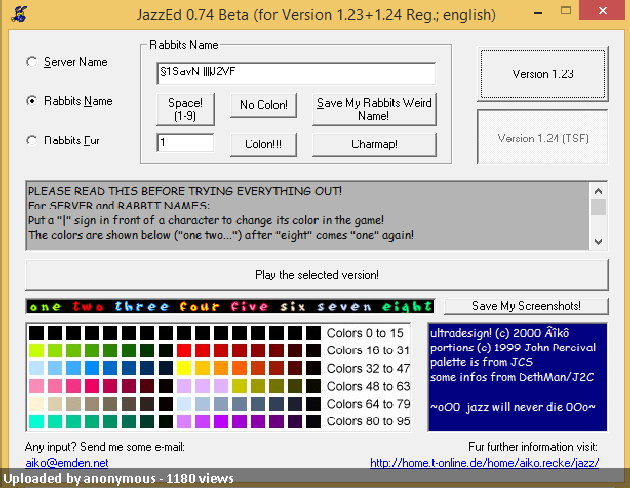
Task: Click the Rabbits Name text field
Action: tap(295, 74)
